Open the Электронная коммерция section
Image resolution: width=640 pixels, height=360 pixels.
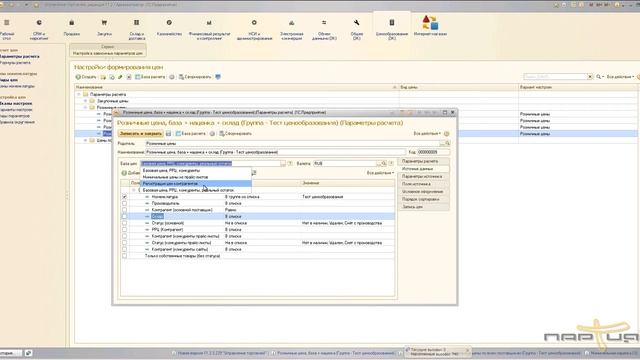click(291, 29)
